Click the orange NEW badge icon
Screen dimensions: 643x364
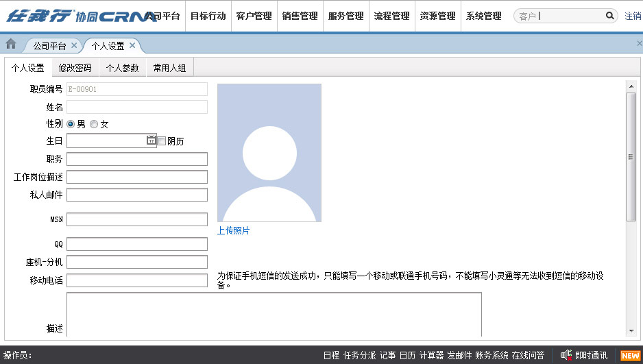coord(630,355)
